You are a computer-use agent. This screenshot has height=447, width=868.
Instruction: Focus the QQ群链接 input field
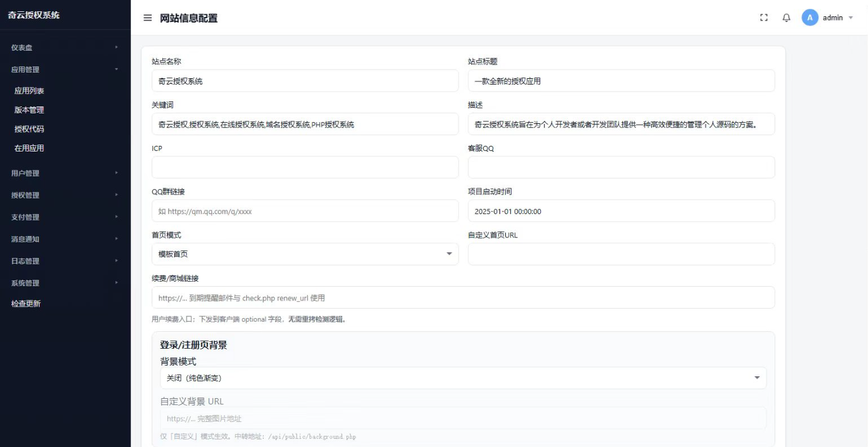pyautogui.click(x=305, y=211)
